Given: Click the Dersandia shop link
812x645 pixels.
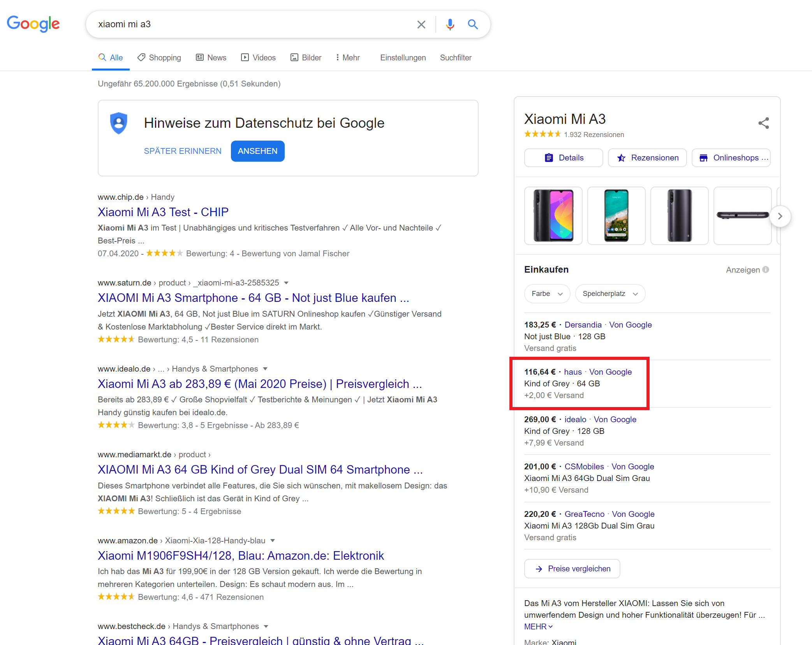Looking at the screenshot, I should coord(583,325).
